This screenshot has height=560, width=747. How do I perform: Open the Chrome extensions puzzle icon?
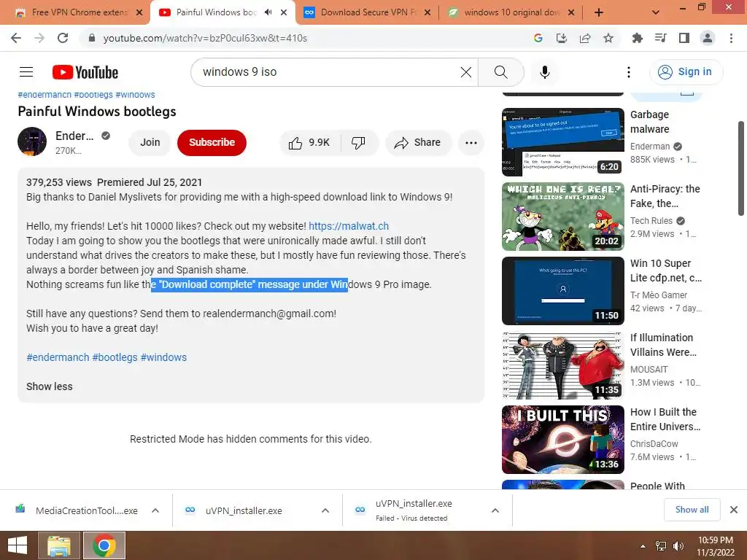[637, 38]
